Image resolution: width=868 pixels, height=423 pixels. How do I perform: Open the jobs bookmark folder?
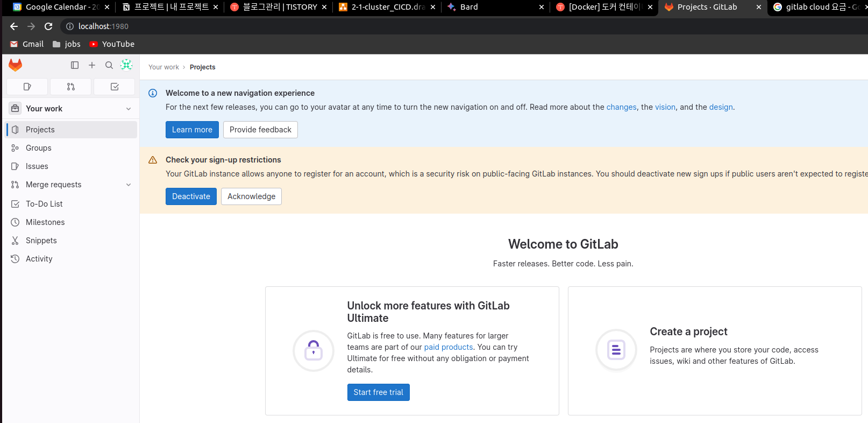click(x=67, y=44)
